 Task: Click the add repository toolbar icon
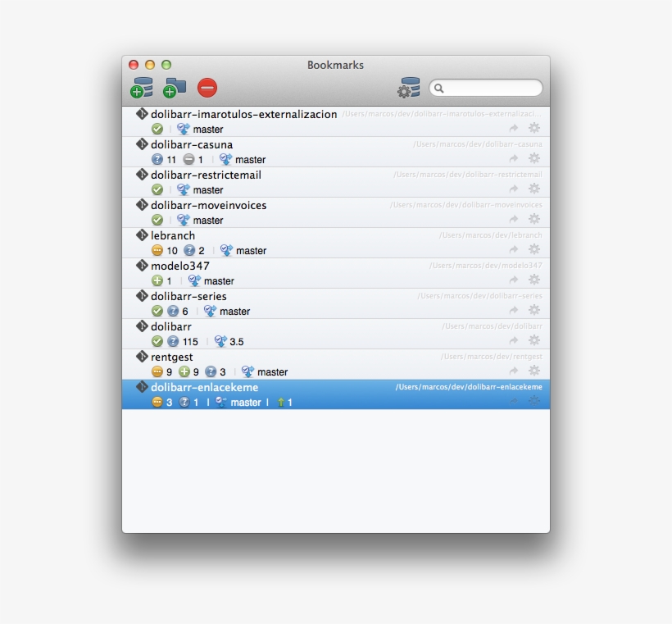pos(142,88)
